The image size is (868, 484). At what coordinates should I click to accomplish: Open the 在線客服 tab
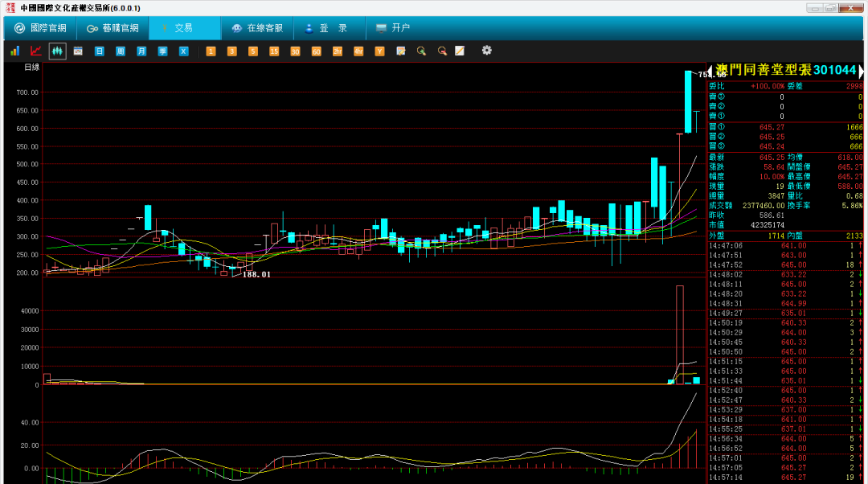tap(257, 27)
